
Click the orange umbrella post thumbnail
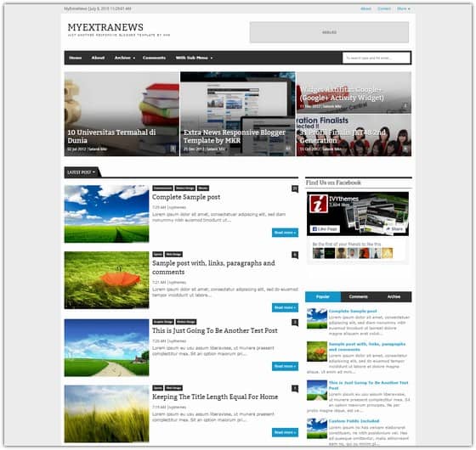pyautogui.click(x=106, y=280)
